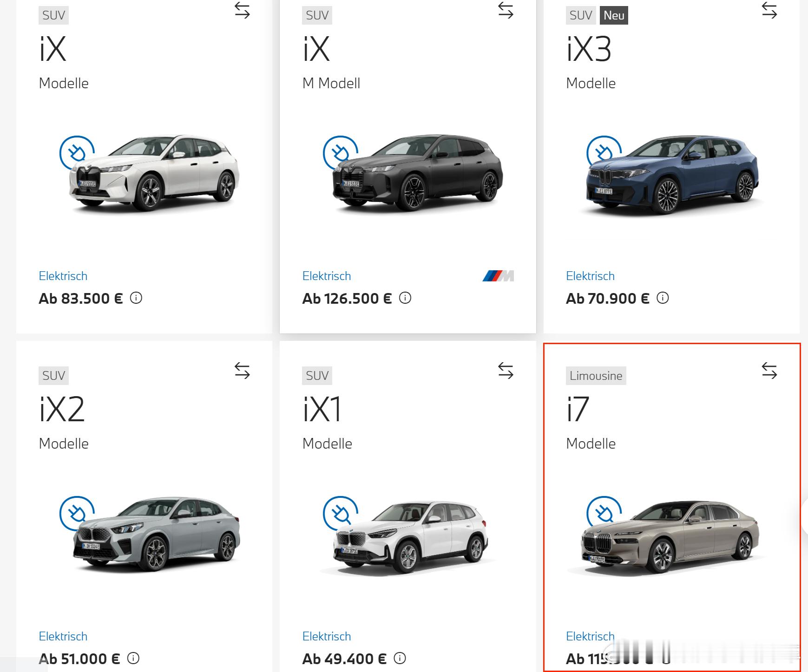Follow the Elektrisch link on the iX1 card

click(x=327, y=636)
